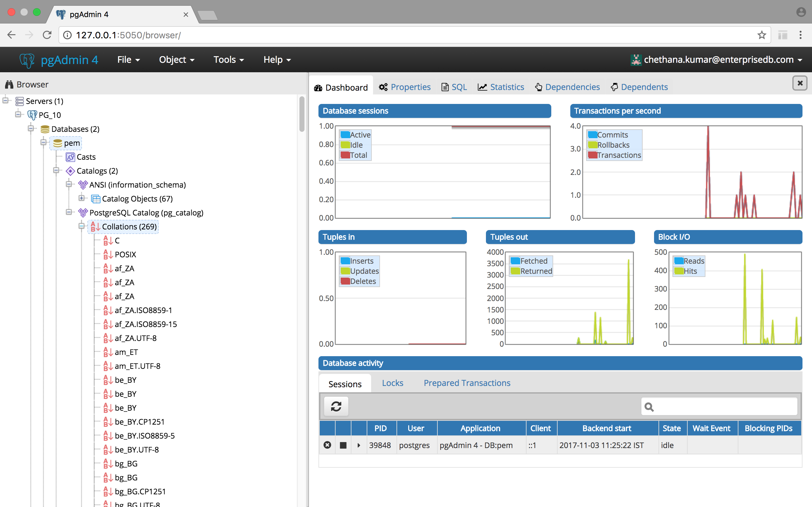812x507 pixels.
Task: Click the Casts node icon in tree
Action: [x=70, y=157]
